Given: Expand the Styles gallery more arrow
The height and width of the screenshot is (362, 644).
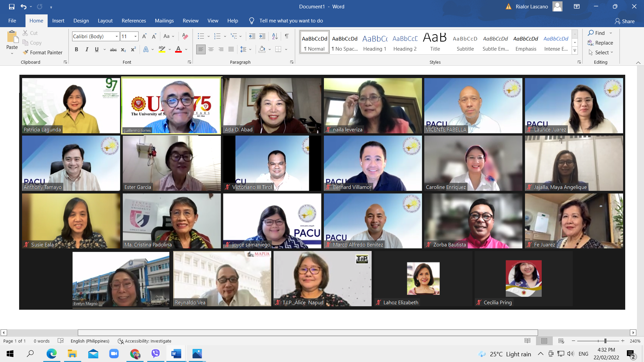Looking at the screenshot, I should coord(575,51).
